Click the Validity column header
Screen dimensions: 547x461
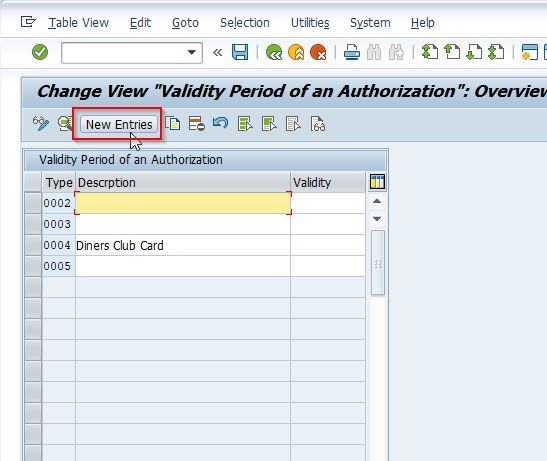pyautogui.click(x=328, y=182)
